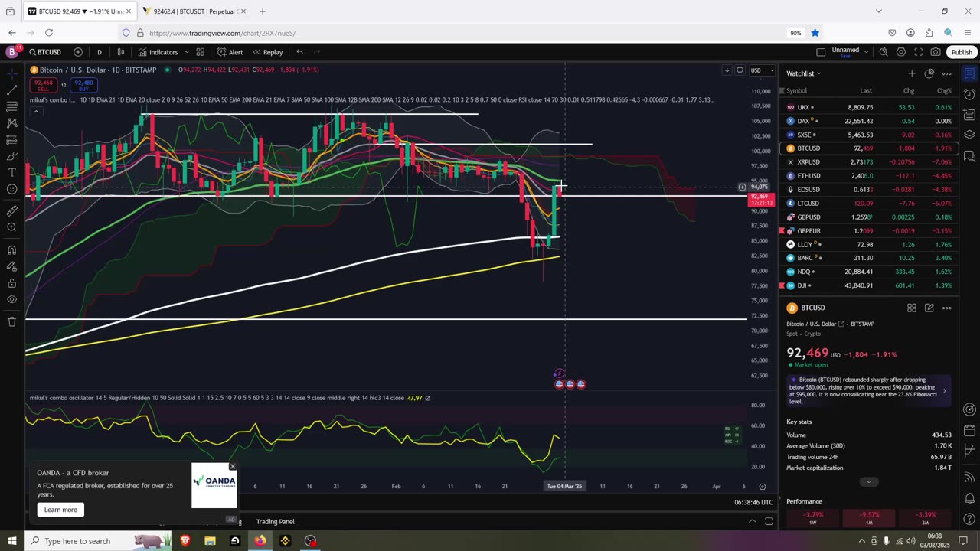The height and width of the screenshot is (551, 980).
Task: Take a chart snapshot with camera
Action: (x=936, y=52)
